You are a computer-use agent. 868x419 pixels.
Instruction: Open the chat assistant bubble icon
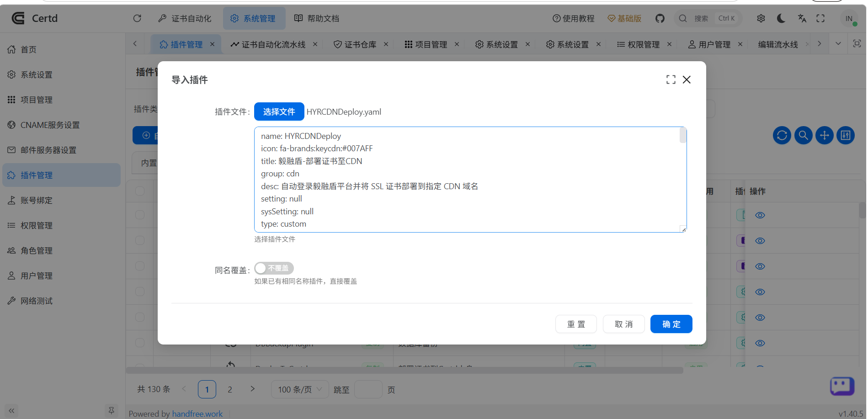click(842, 386)
